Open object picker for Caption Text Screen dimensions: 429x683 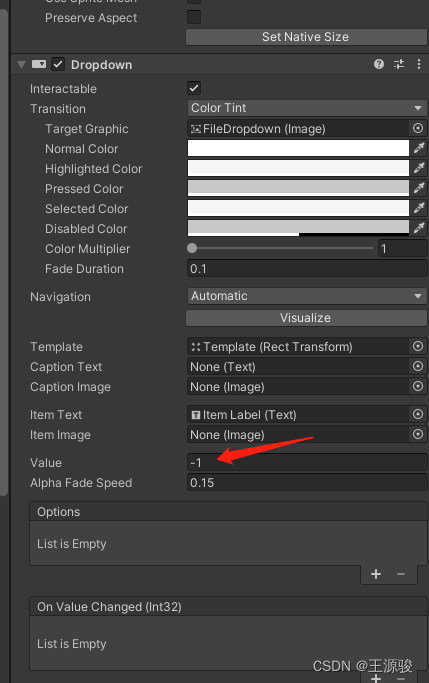(418, 366)
